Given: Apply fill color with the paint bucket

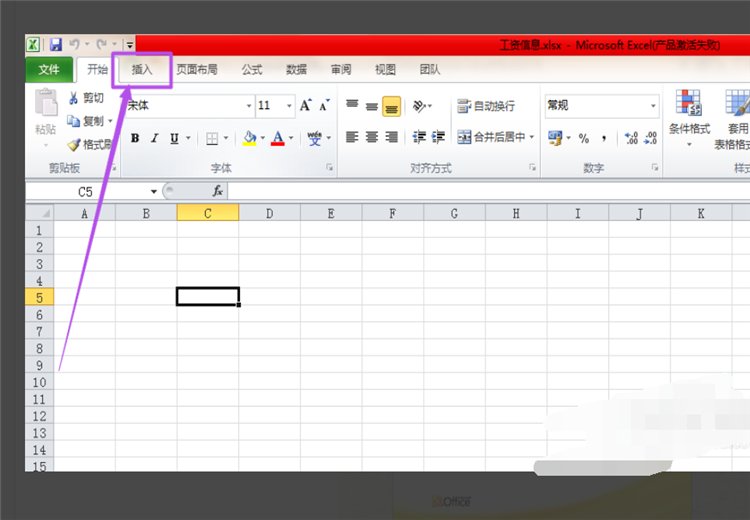Looking at the screenshot, I should pyautogui.click(x=249, y=138).
